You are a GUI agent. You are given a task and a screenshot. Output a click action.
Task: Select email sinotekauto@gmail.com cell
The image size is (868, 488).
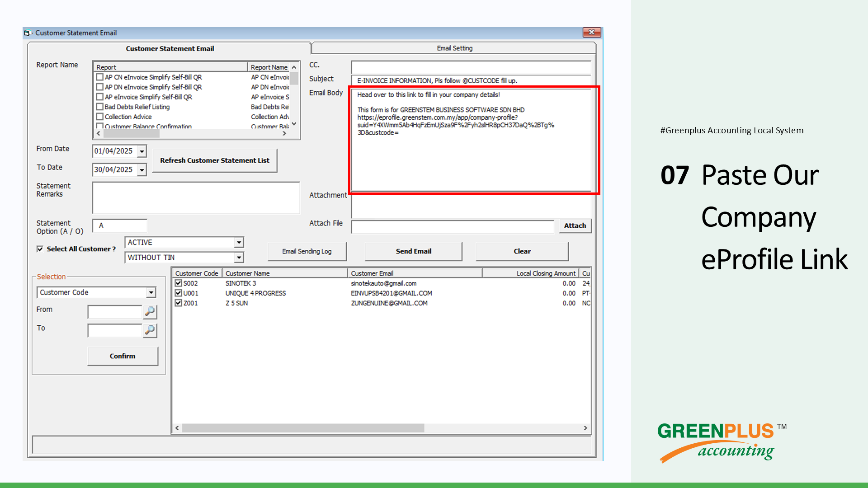[x=384, y=283]
